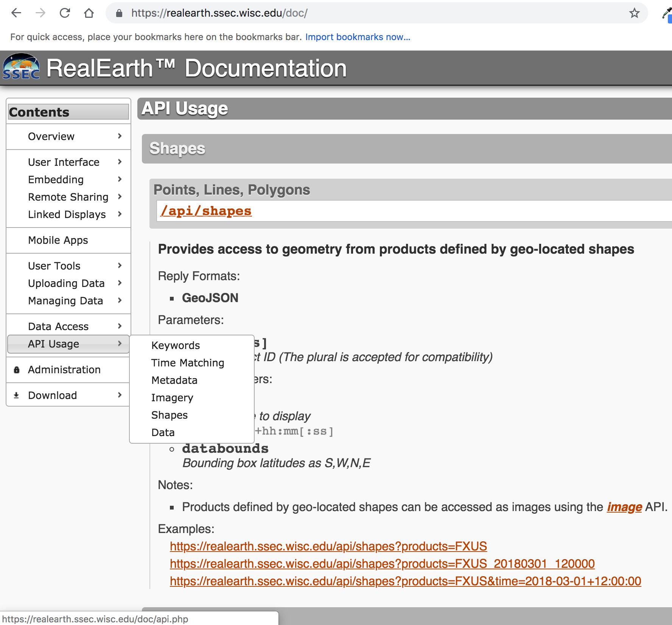Follow the /api/shapes link

pyautogui.click(x=206, y=211)
